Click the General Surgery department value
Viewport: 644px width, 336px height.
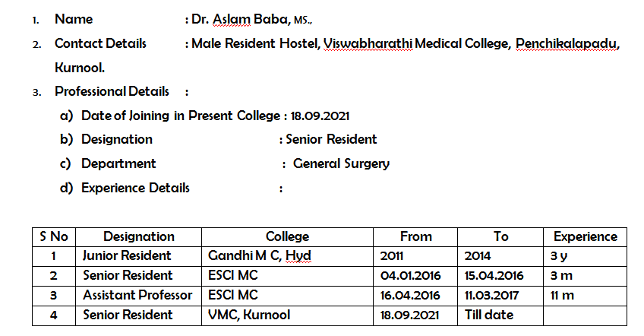coord(341,163)
